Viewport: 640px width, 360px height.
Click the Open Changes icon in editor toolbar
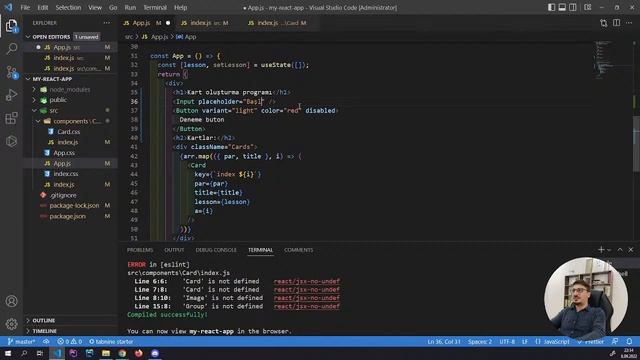pyautogui.click(x=604, y=23)
